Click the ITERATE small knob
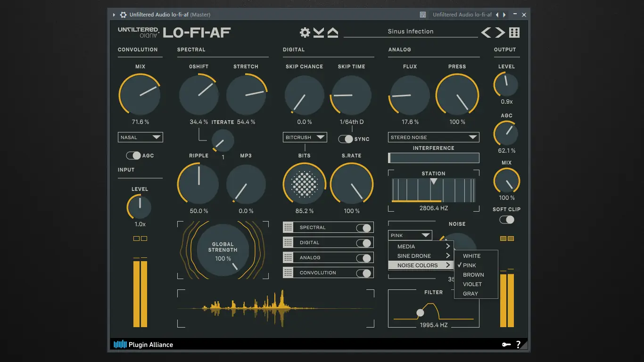The image size is (644, 362). coord(223,141)
